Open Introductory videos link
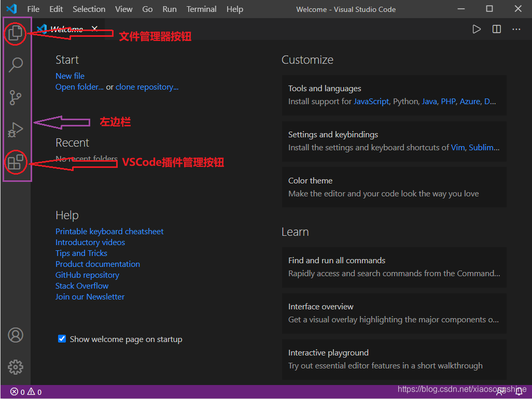 (x=90, y=243)
